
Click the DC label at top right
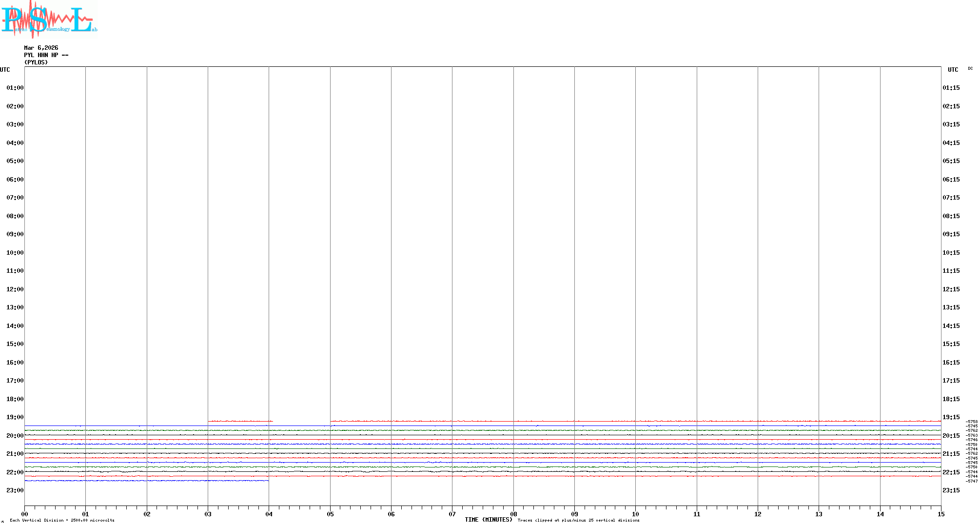pos(970,68)
